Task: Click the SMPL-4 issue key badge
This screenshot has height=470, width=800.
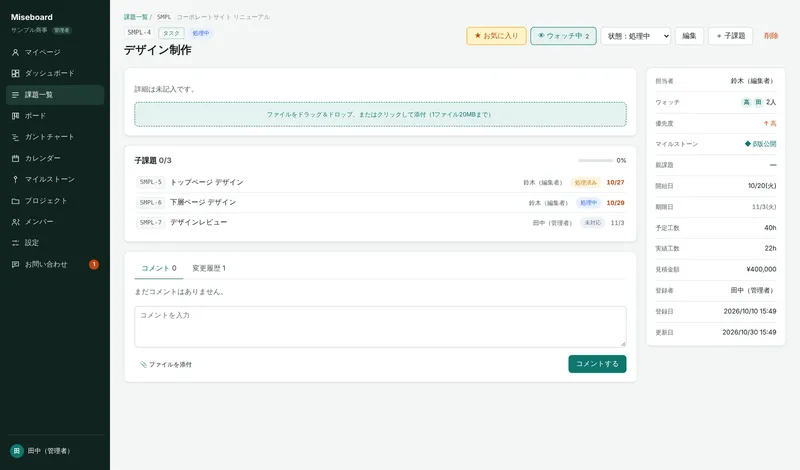Action: tap(139, 33)
